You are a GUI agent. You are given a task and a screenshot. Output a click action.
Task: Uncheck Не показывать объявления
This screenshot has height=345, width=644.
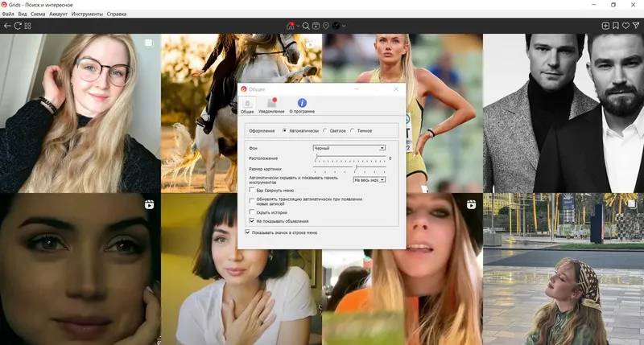252,220
